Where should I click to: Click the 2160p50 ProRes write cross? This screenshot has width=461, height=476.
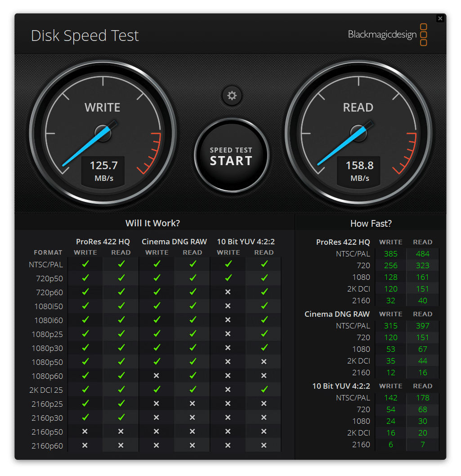pos(85,431)
